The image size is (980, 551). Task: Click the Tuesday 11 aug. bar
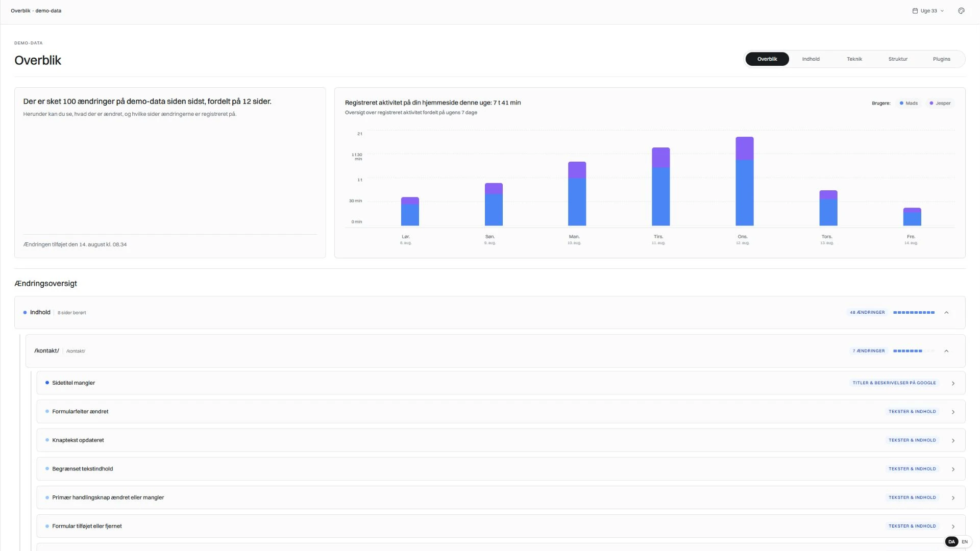click(x=660, y=186)
